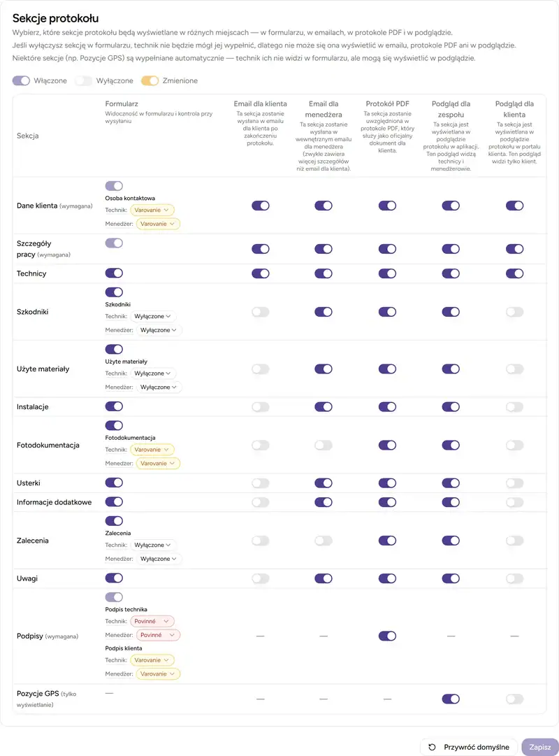Viewport: 559px width, 756px height.
Task: Enable Zalecenia Podgląd dla klienta toggle
Action: tap(514, 541)
